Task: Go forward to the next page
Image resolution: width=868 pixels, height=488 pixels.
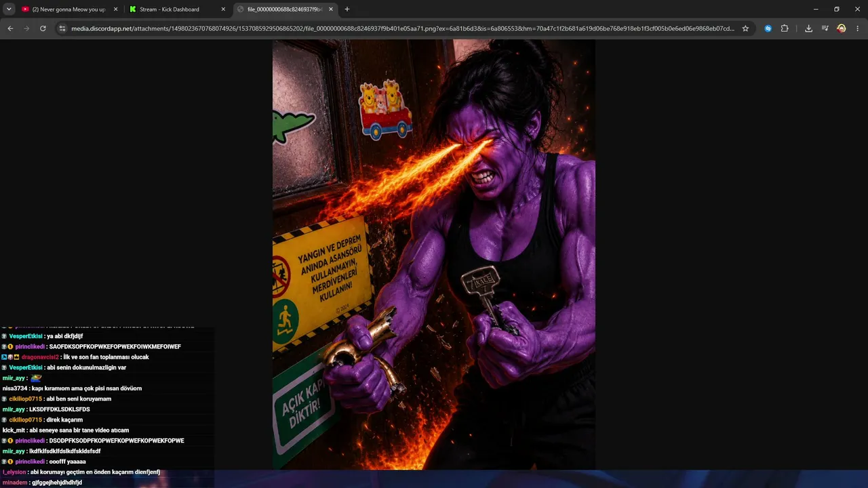Action: pyautogui.click(x=26, y=28)
